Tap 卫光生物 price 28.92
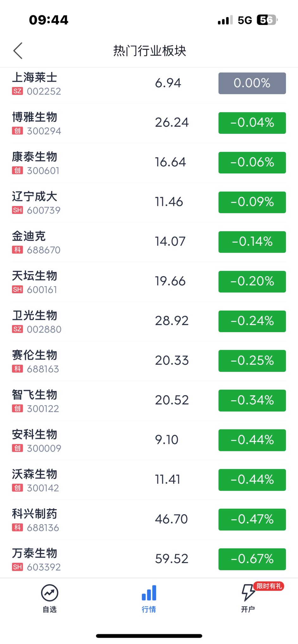Image resolution: width=298 pixels, height=644 pixels. tap(172, 321)
